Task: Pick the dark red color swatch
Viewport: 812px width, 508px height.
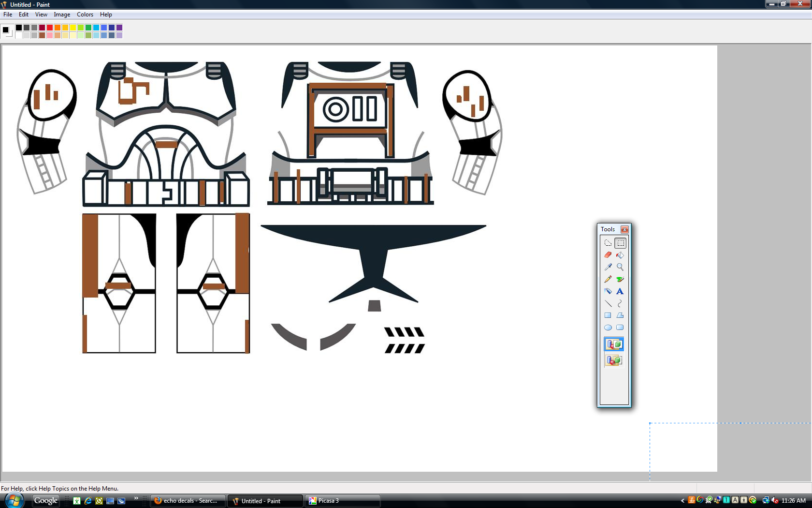Action: 42,28
